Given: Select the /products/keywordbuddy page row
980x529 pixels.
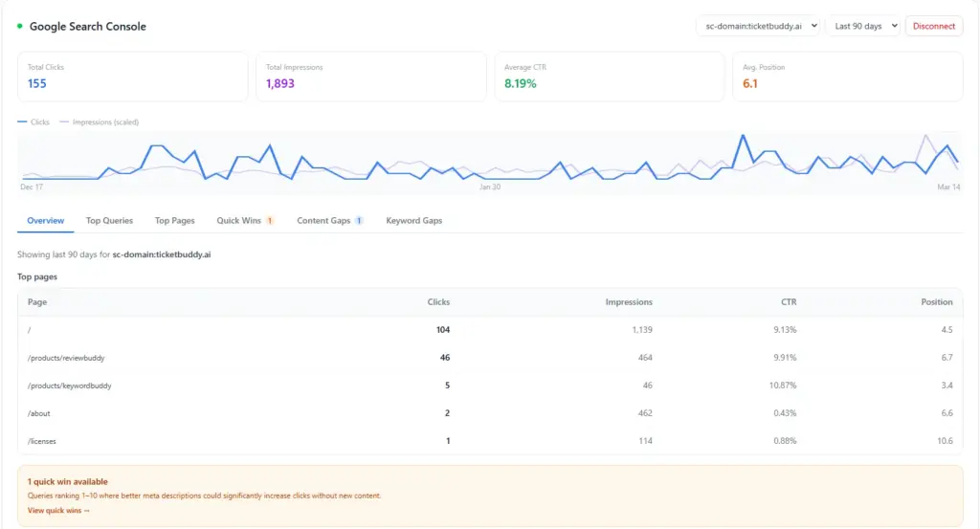Looking at the screenshot, I should click(490, 386).
